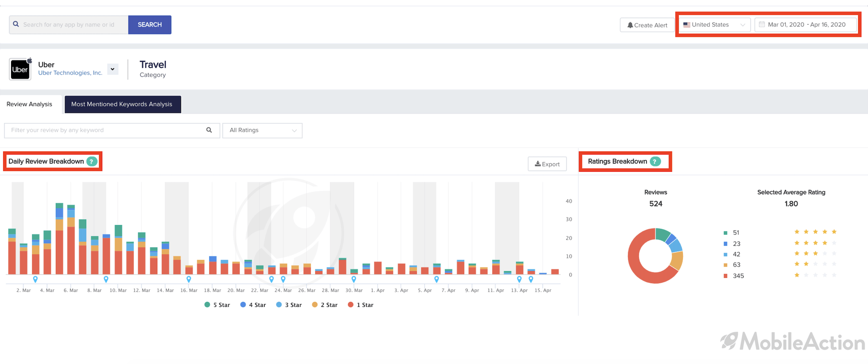This screenshot has width=868, height=364.
Task: Click the version marker pin near 10. Mar
Action: point(106,279)
